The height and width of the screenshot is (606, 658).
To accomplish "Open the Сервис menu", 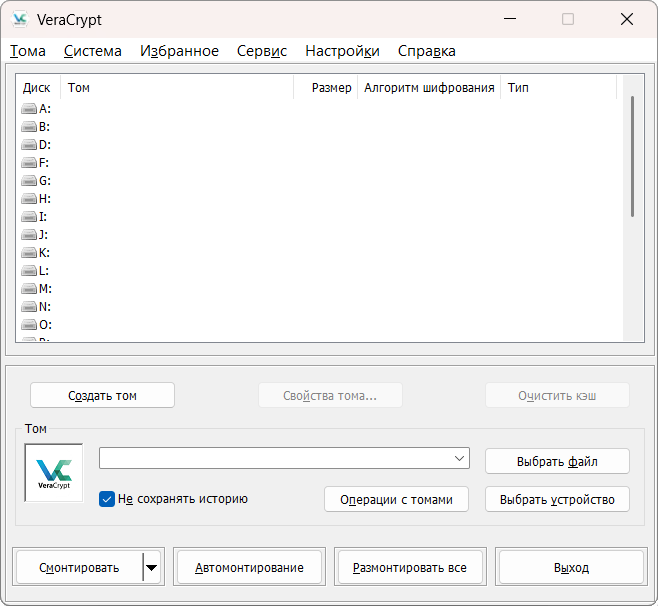I will (262, 51).
